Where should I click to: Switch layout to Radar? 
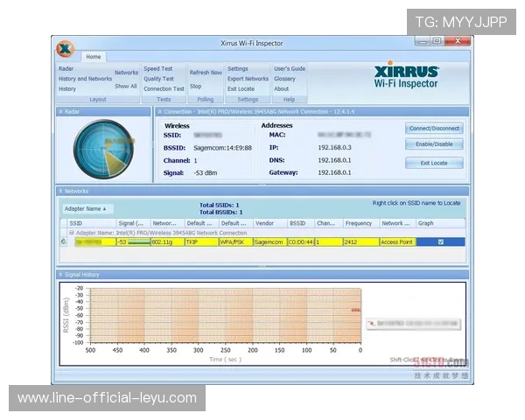[66, 68]
